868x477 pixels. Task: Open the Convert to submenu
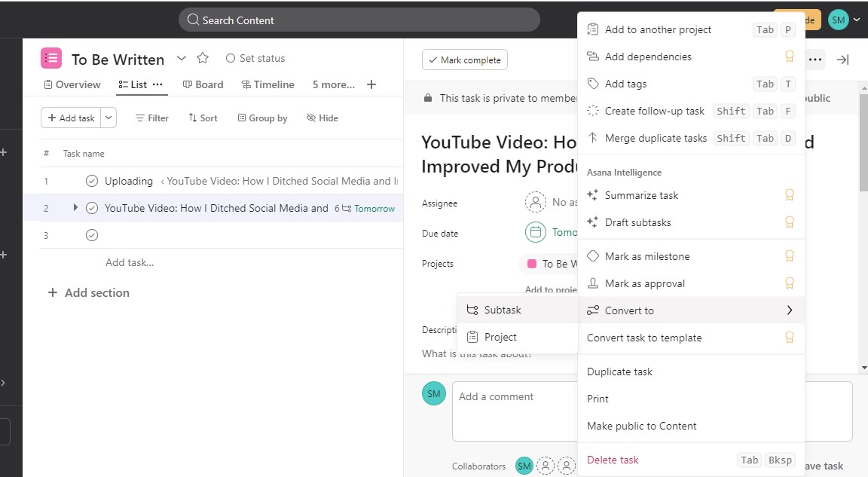[x=690, y=310]
